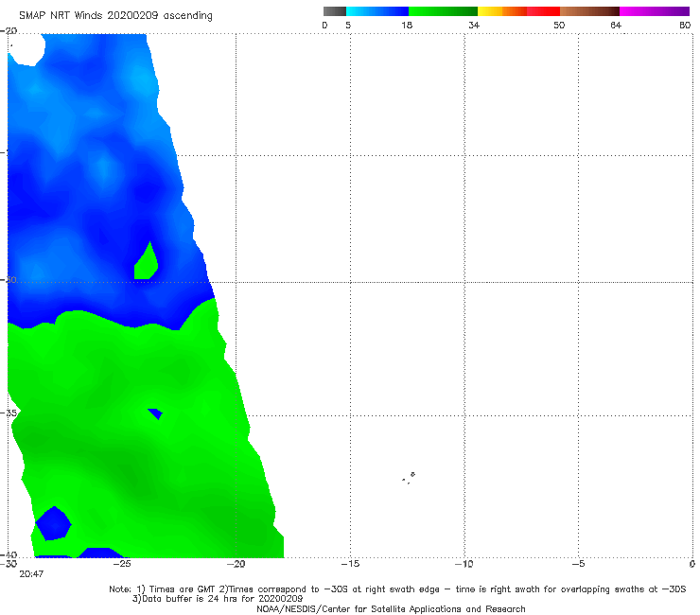Click the yellow-to-red 34-50 segment of the color bar
The height and width of the screenshot is (615, 700).
pos(518,11)
